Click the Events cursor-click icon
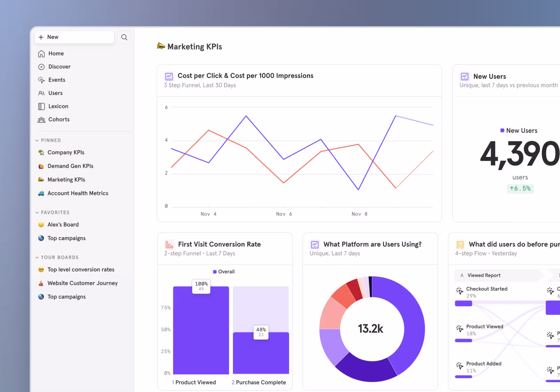The width and height of the screenshot is (560, 392). point(41,80)
